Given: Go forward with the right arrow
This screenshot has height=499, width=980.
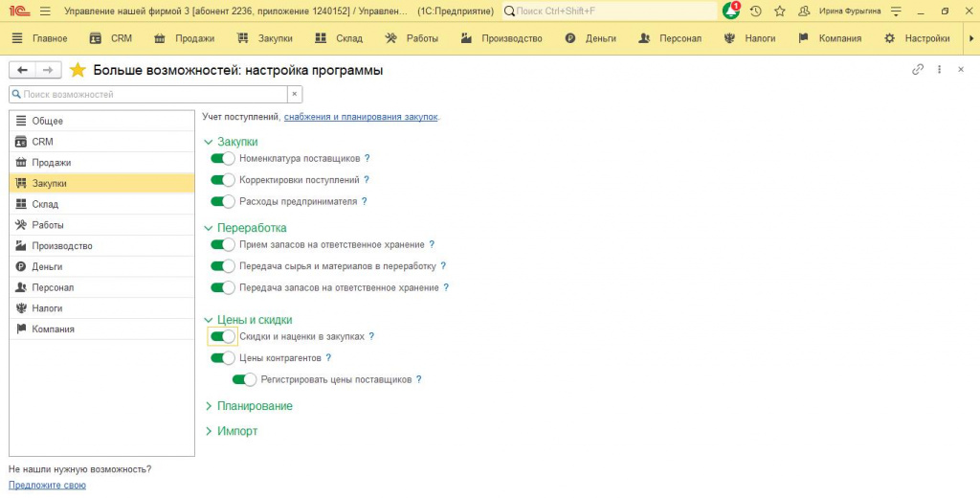Looking at the screenshot, I should [48, 70].
